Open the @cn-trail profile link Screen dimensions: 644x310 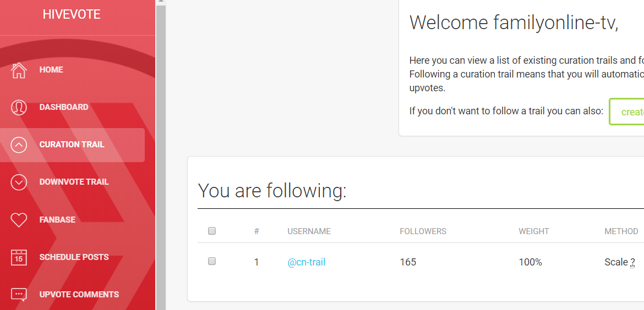pyautogui.click(x=307, y=262)
